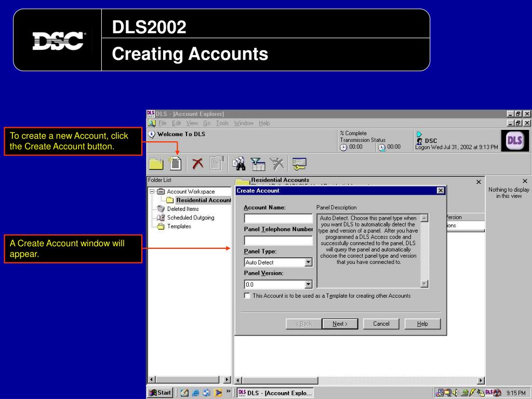Click account list right scroll arrow
The image size is (532, 399).
pos(481,380)
